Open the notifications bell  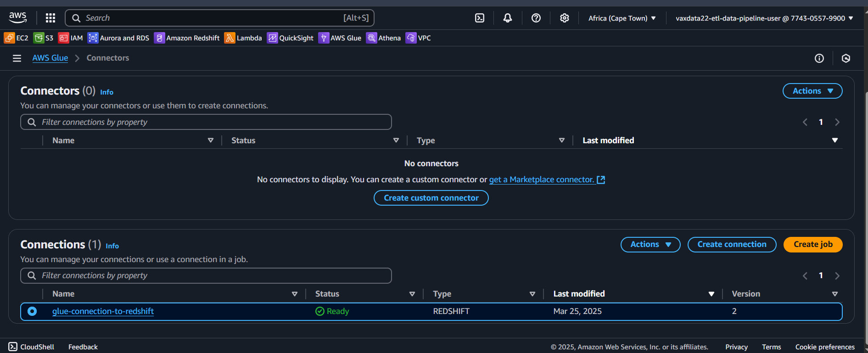coord(508,18)
